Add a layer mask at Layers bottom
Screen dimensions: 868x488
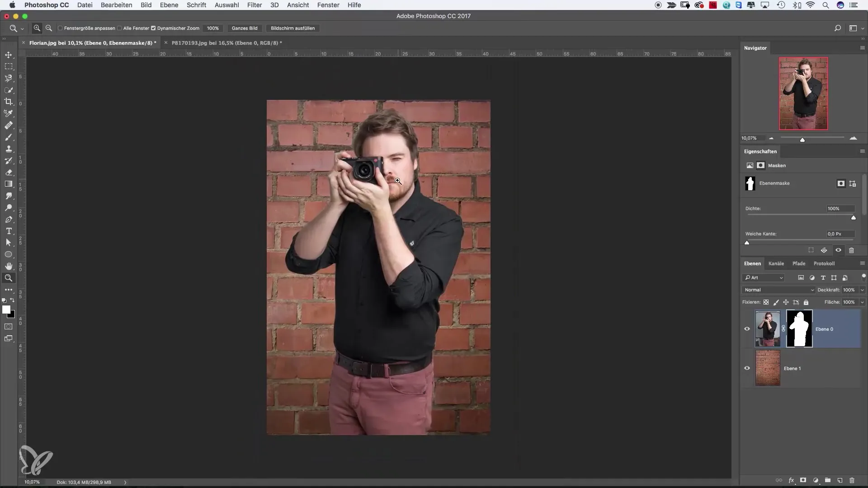click(803, 480)
